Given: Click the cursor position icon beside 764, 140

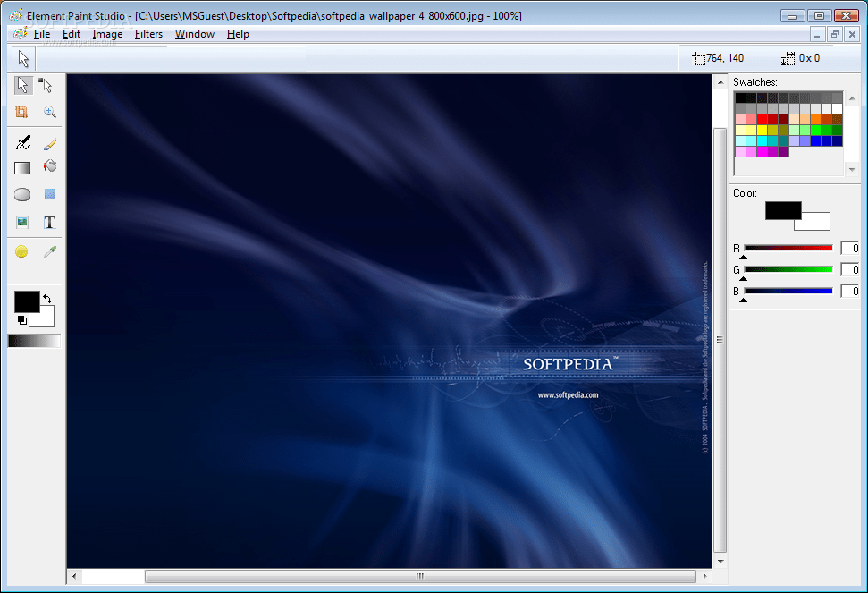Looking at the screenshot, I should [x=699, y=58].
